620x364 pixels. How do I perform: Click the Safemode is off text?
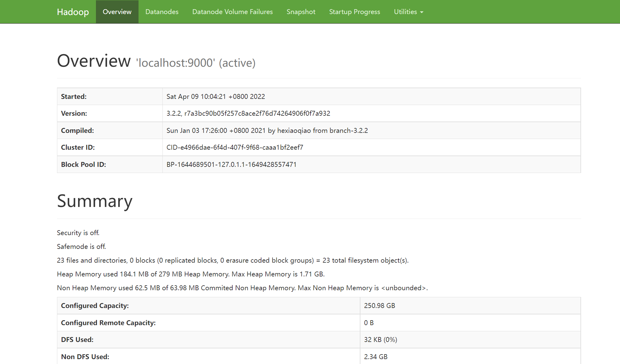(x=81, y=246)
